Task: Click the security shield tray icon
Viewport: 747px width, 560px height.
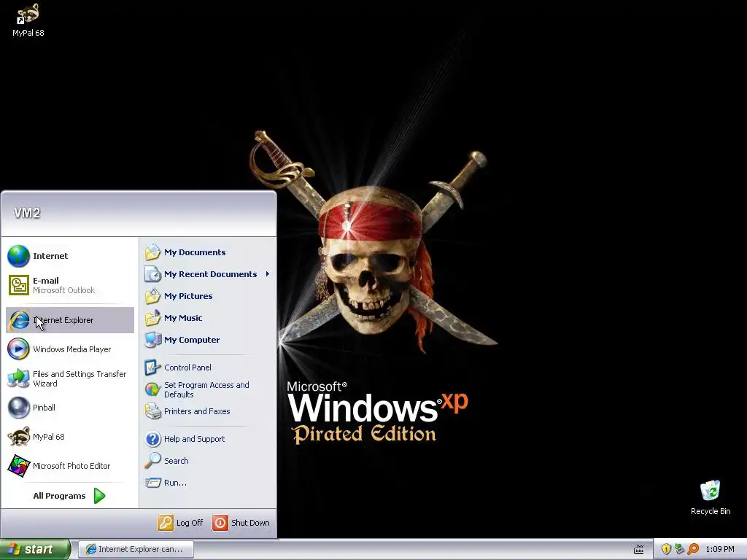Action: [666, 549]
